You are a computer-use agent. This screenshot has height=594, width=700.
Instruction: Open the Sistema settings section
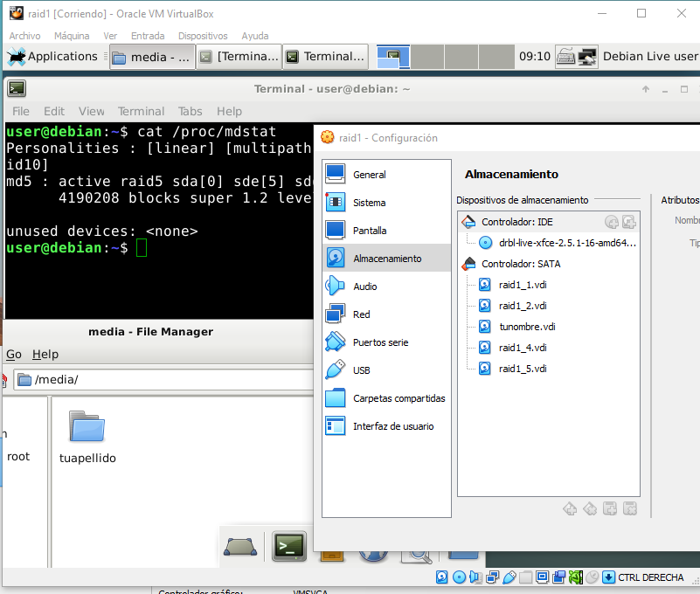(x=386, y=203)
